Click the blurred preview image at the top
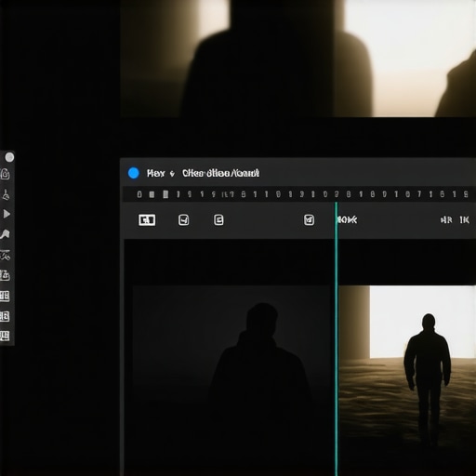Screen dimensions: 476x476 (298, 59)
